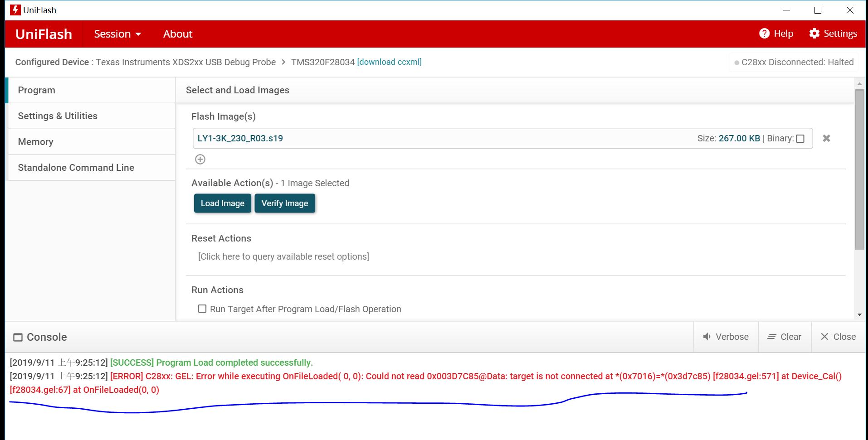Open the About menu
The height and width of the screenshot is (440, 868).
click(177, 34)
